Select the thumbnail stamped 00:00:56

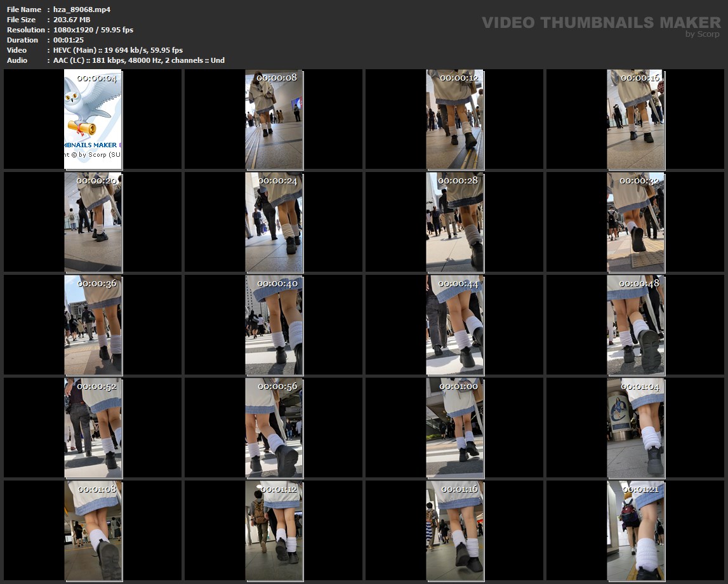274,428
